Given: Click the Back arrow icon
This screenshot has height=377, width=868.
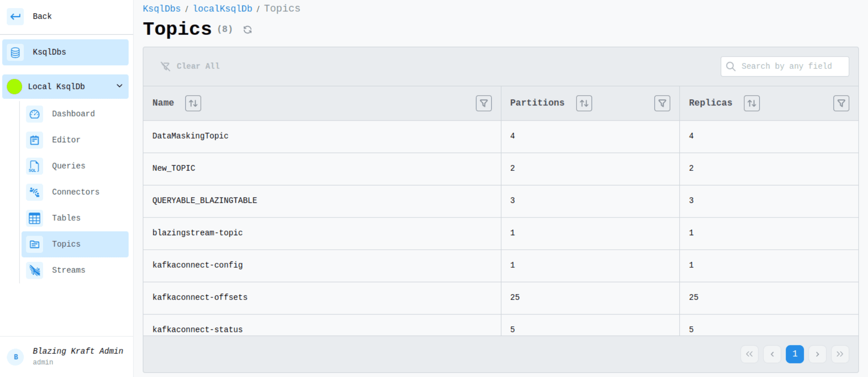Looking at the screenshot, I should pos(15,16).
